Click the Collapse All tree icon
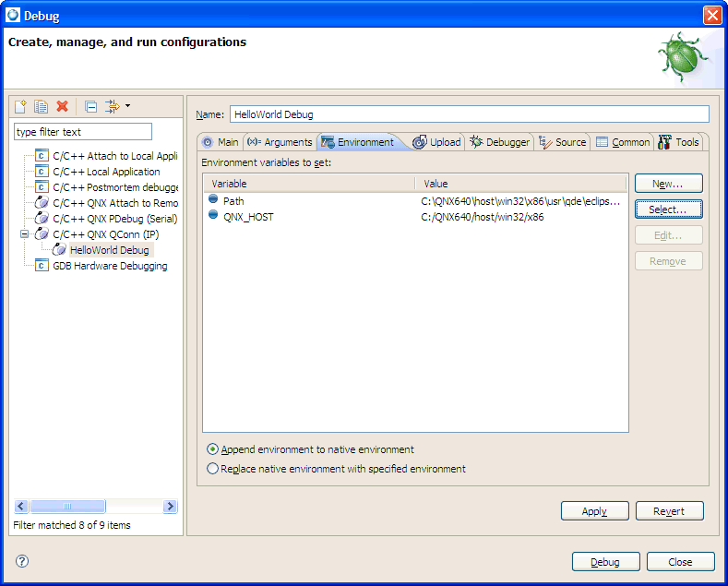The image size is (728, 586). (x=91, y=107)
